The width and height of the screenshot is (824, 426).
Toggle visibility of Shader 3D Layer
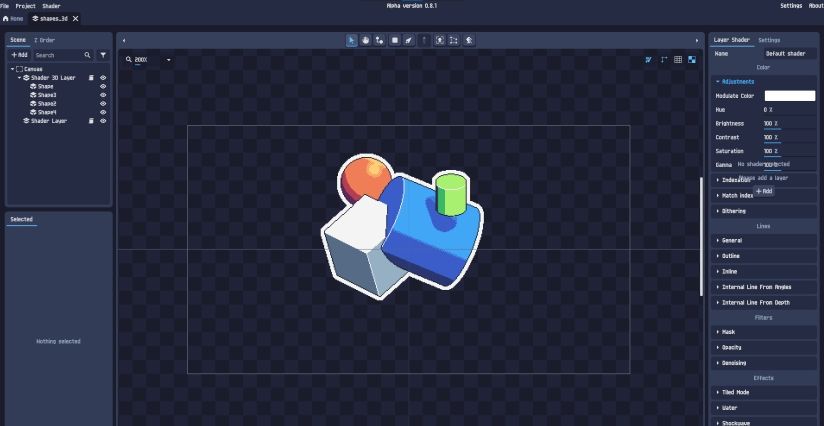[x=103, y=77]
